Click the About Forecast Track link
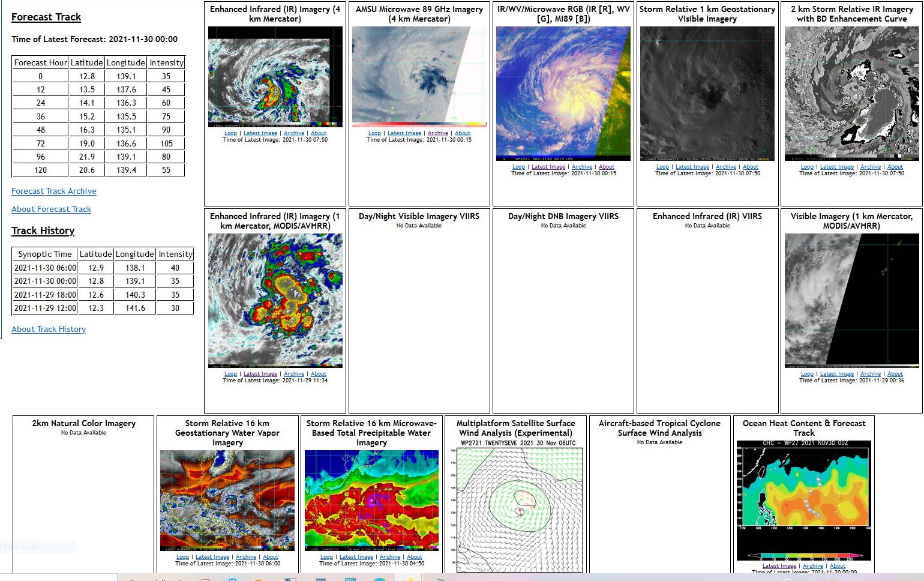This screenshot has width=924, height=581. pyautogui.click(x=51, y=209)
